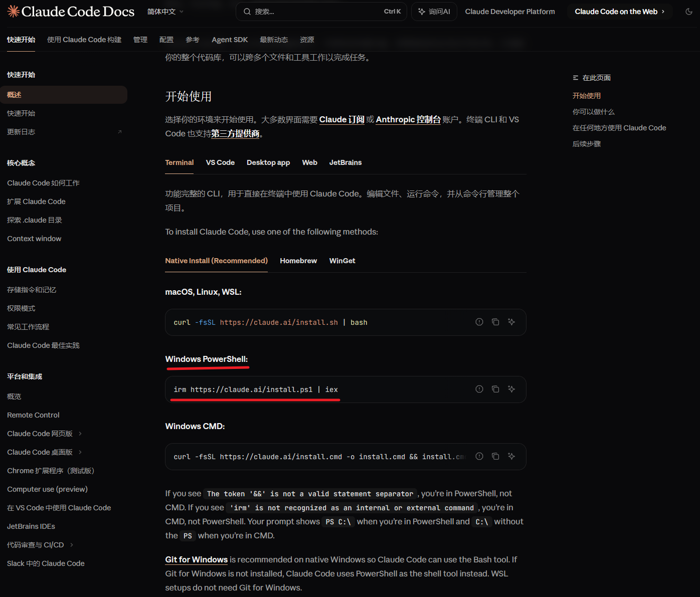Switch to Desktop app tab
Screen dimensions: 700x597
pos(268,162)
